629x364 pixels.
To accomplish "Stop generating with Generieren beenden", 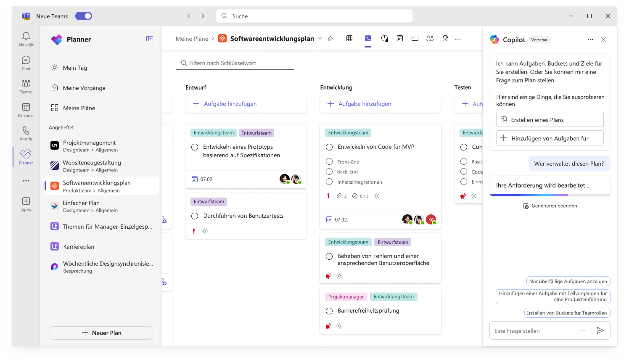I will pos(550,206).
